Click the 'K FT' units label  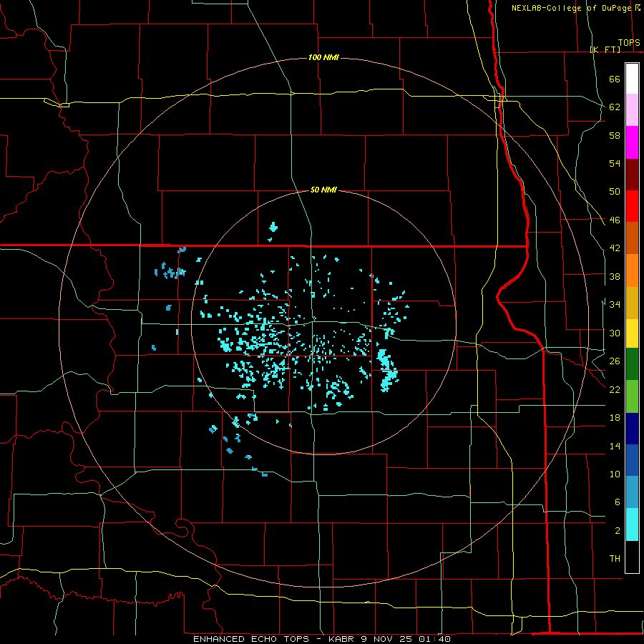pyautogui.click(x=605, y=49)
